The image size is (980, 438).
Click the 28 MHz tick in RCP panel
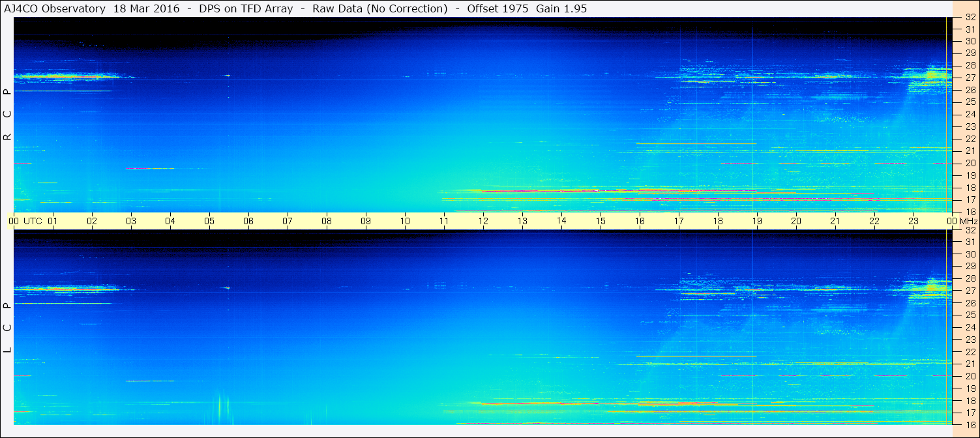[x=970, y=65]
